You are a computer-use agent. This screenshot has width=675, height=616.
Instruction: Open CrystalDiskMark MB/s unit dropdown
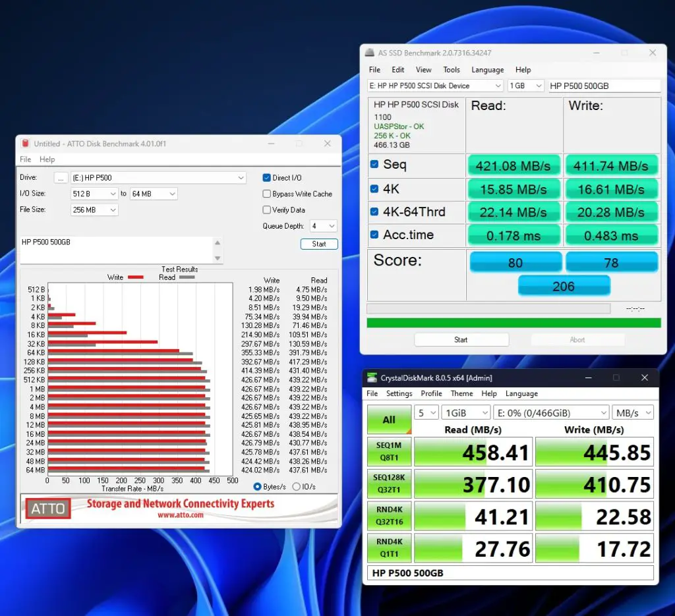tap(633, 413)
